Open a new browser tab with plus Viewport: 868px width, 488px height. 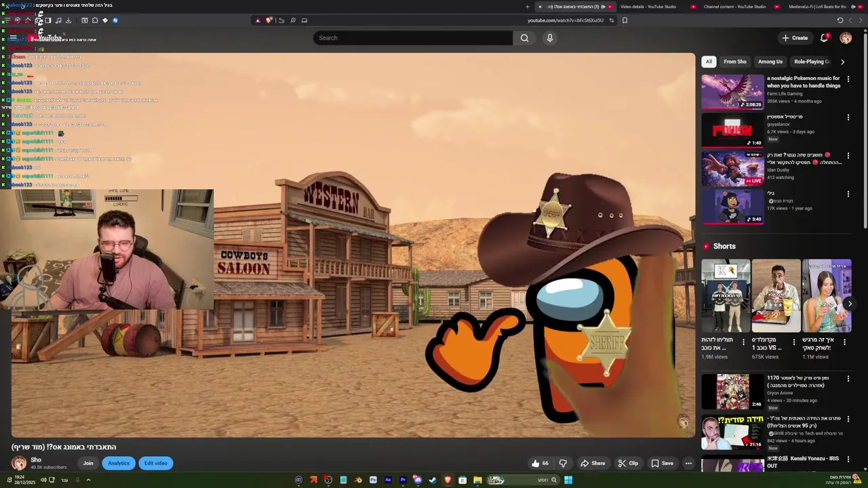tap(527, 7)
